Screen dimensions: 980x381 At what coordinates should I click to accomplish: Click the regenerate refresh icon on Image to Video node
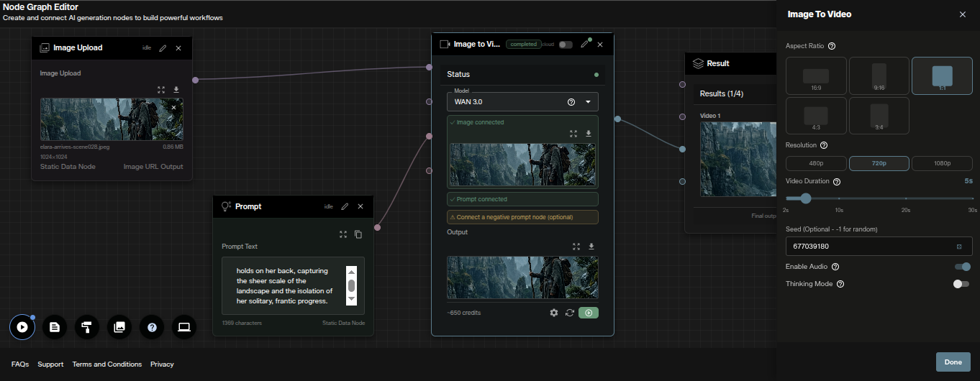click(x=570, y=313)
